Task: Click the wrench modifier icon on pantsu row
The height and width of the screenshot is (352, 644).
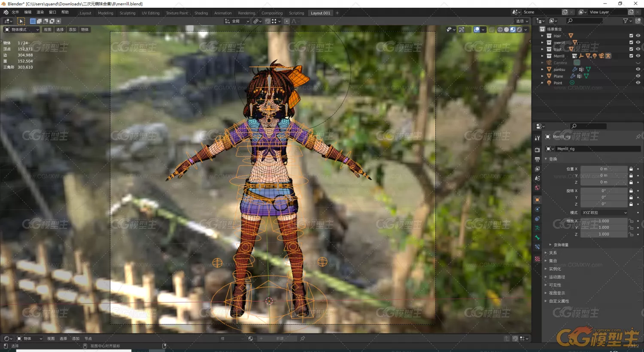Action: [x=574, y=69]
